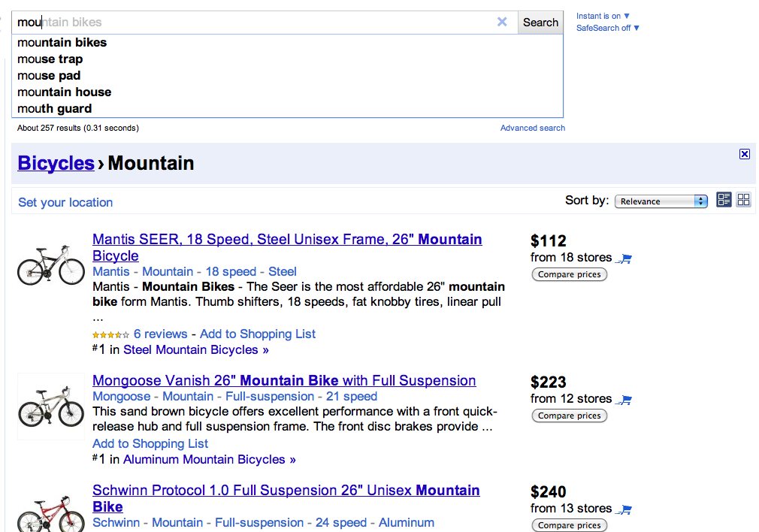Compare prices for the $112 Mantis bike
This screenshot has height=532, width=759.
[x=570, y=274]
